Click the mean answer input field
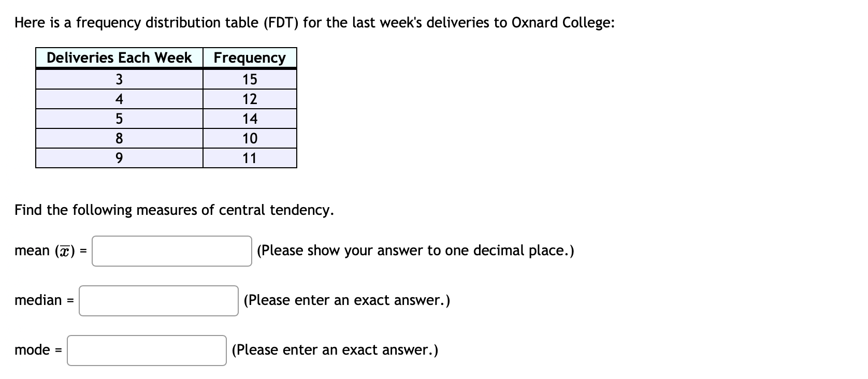868x379 pixels. click(171, 251)
